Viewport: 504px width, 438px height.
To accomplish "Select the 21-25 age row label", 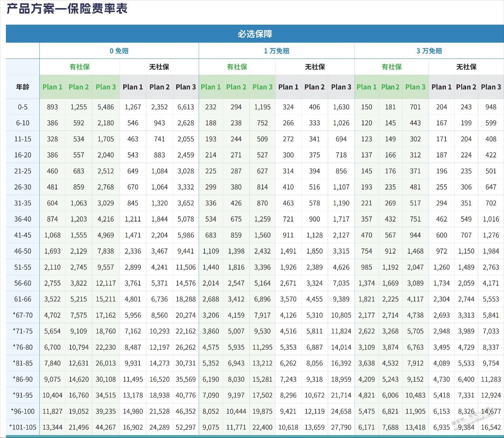I will 22,171.
